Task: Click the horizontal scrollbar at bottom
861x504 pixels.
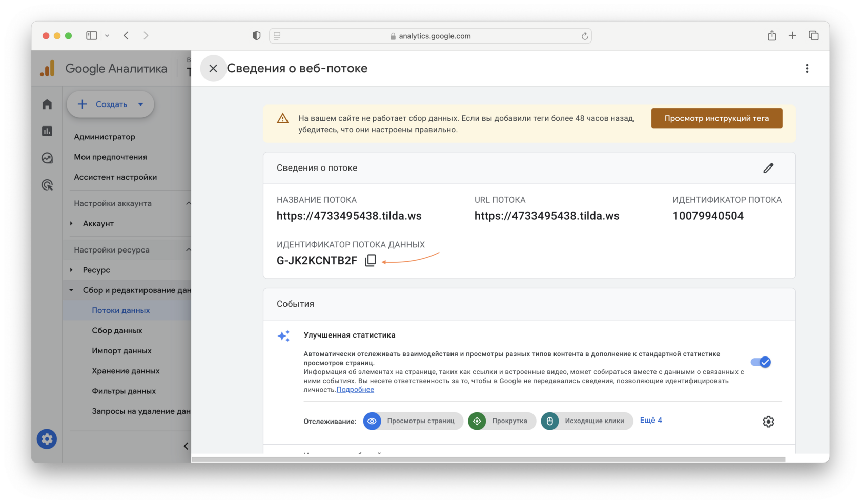Action: pos(488,459)
